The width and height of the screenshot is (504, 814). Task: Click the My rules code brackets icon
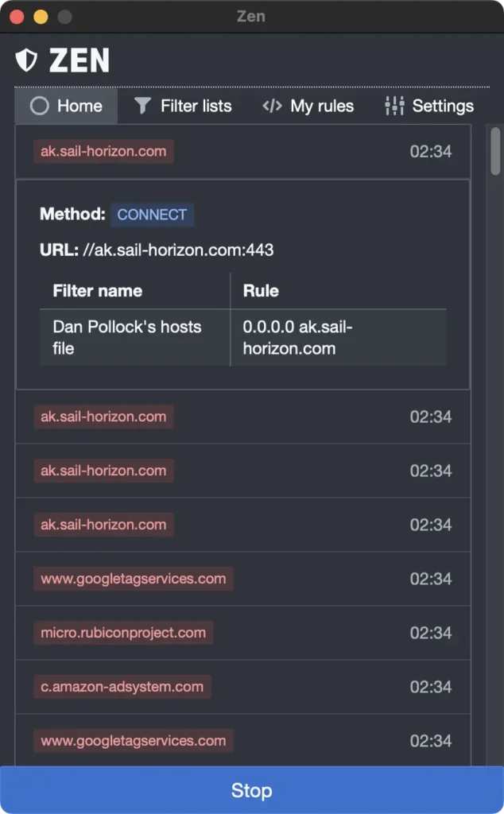[272, 106]
